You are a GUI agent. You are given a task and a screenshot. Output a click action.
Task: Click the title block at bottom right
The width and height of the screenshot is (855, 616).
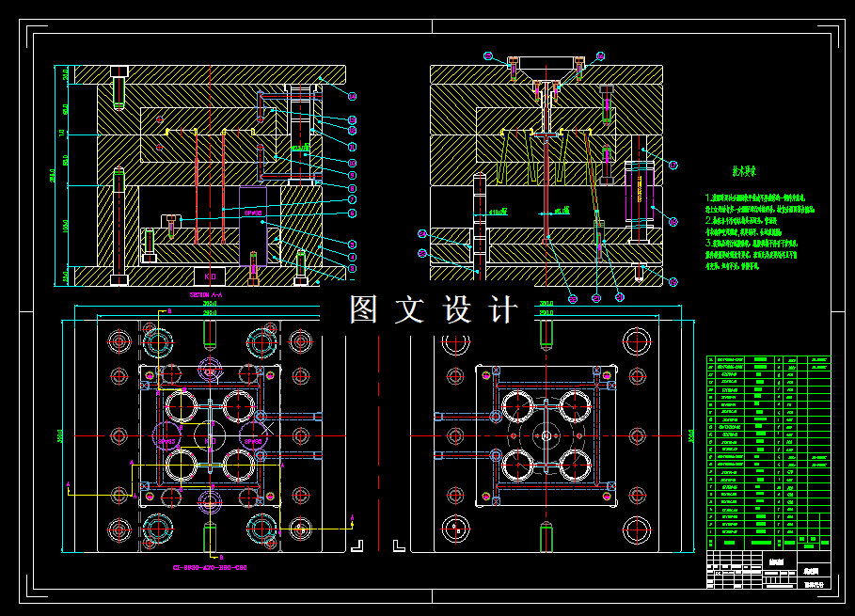tap(768, 570)
